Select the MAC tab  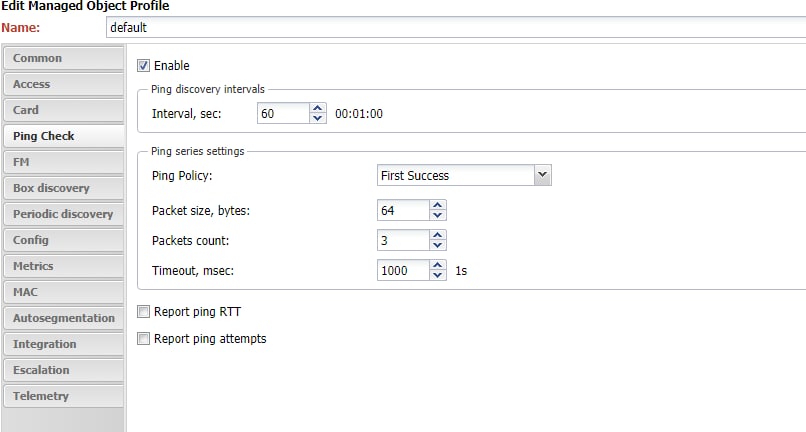(63, 292)
